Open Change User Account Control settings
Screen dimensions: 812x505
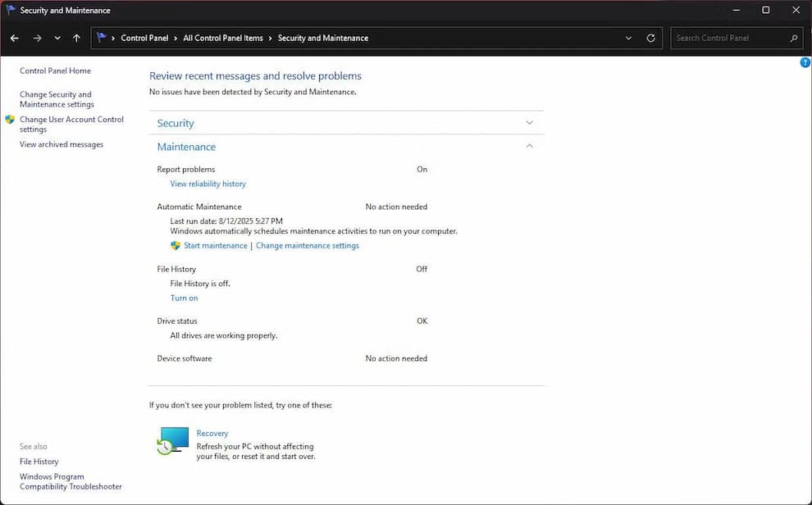click(71, 125)
